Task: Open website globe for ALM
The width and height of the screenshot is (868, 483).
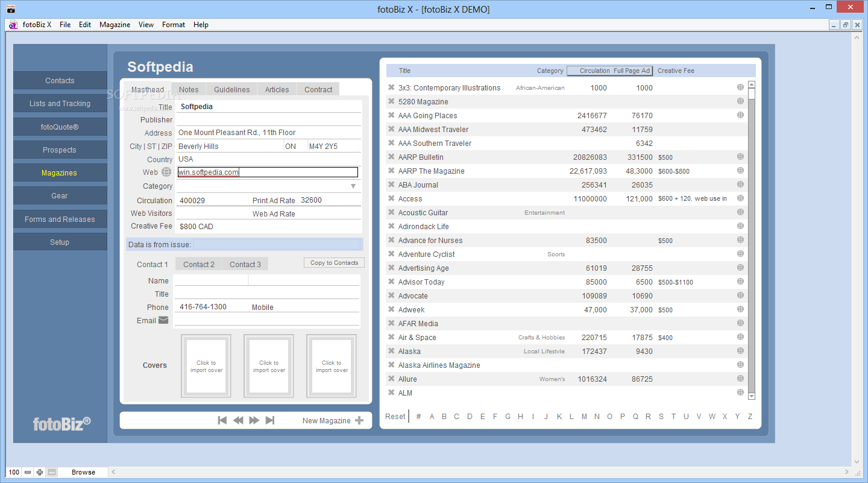Action: coord(740,393)
